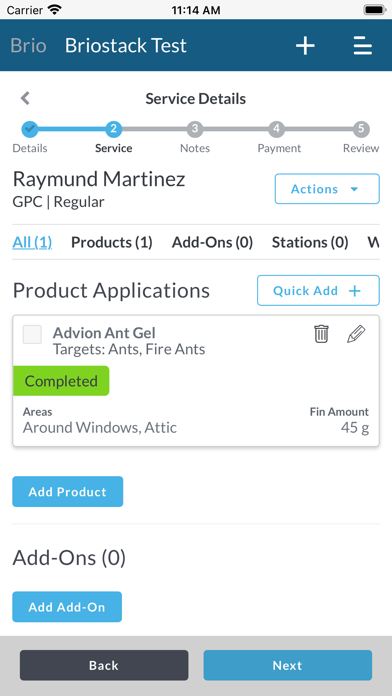
Task: Click the Add Product button
Action: pyautogui.click(x=67, y=491)
